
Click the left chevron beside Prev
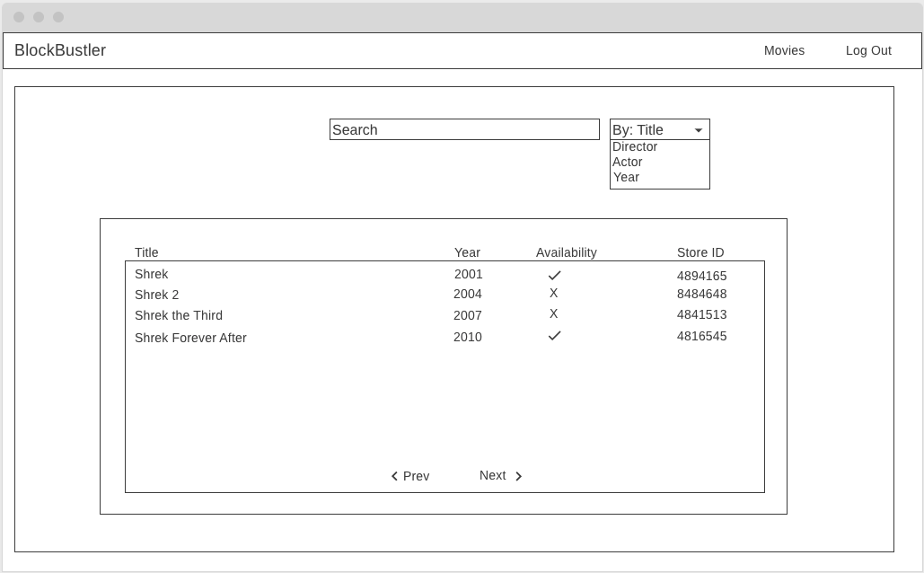(x=394, y=476)
